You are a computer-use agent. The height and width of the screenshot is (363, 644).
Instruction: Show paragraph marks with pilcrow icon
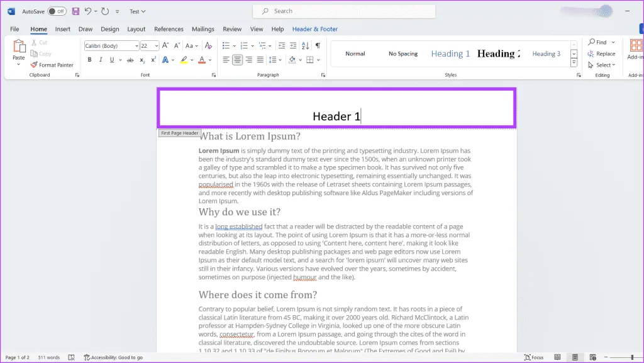[x=318, y=45]
